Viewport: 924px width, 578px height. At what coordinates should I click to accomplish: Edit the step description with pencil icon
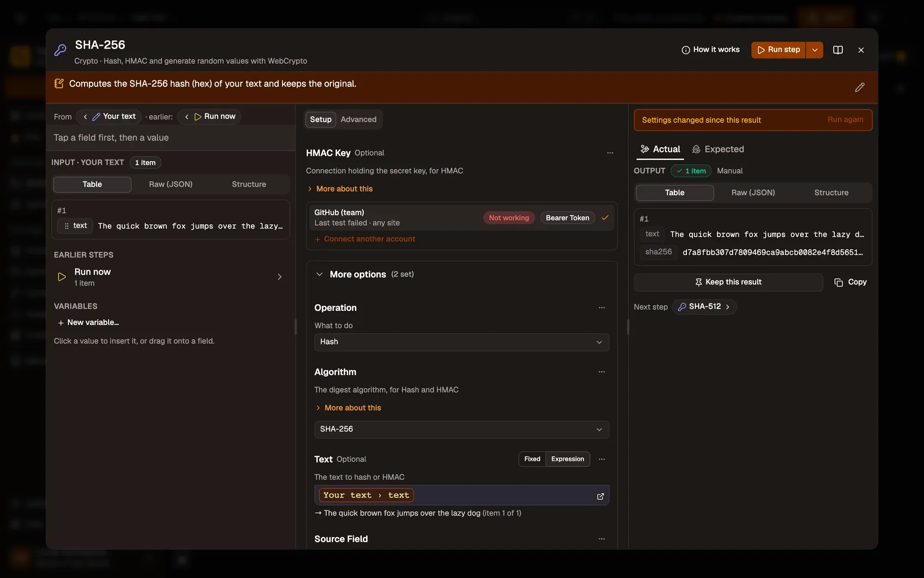tap(859, 87)
